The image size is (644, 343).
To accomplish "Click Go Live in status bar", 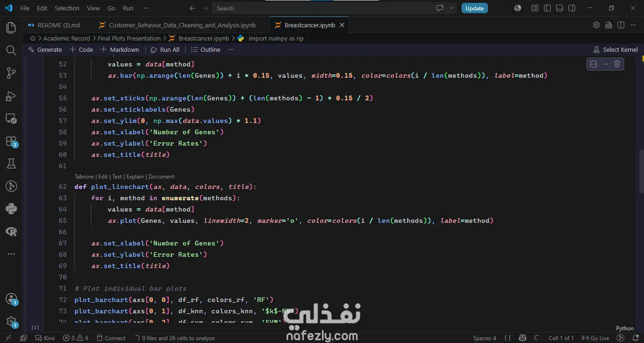I will tap(595, 338).
